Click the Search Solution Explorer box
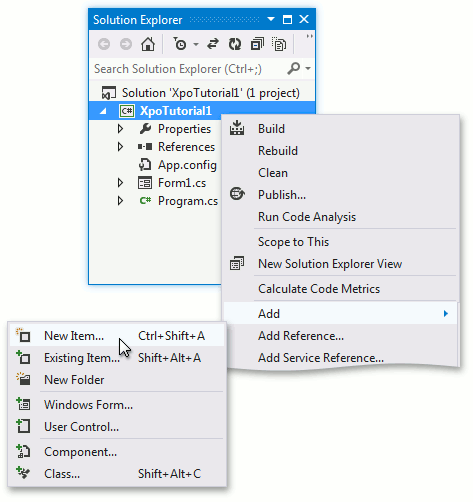 pos(188,69)
